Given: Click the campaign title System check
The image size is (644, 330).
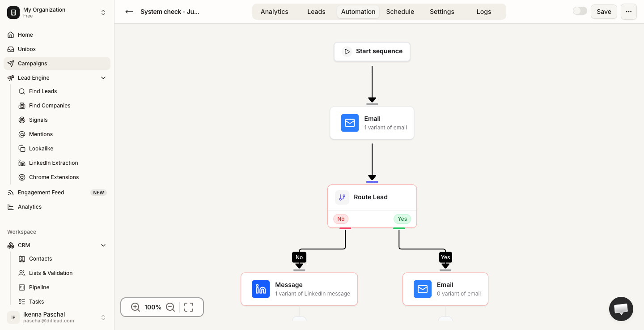Looking at the screenshot, I should (170, 12).
